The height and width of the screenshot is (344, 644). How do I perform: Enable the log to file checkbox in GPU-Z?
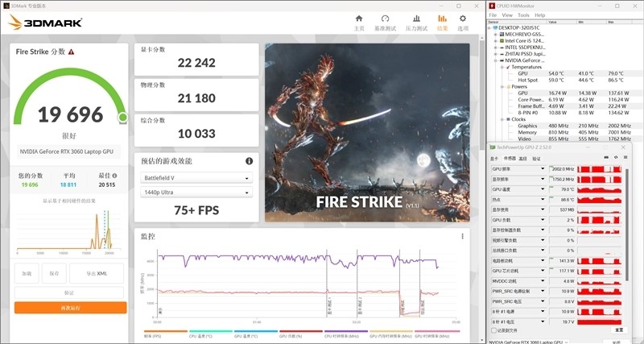pos(494,329)
